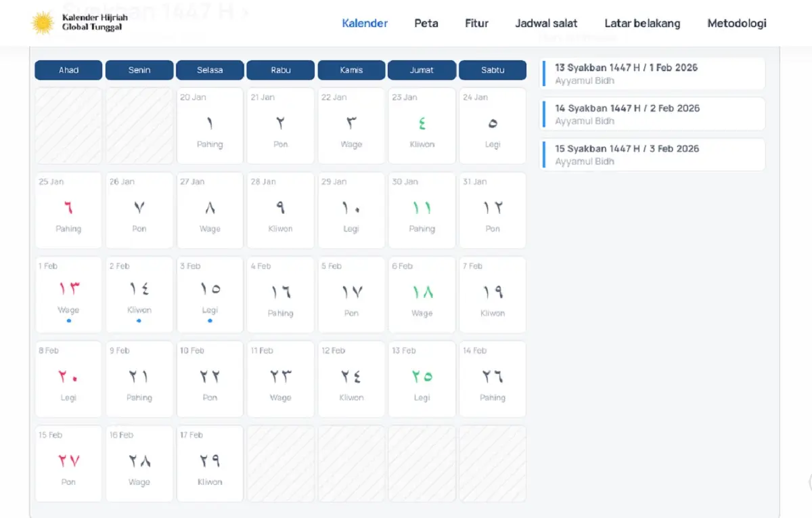
Task: Open the 13 Syakban 1447 H event card
Action: click(653, 74)
